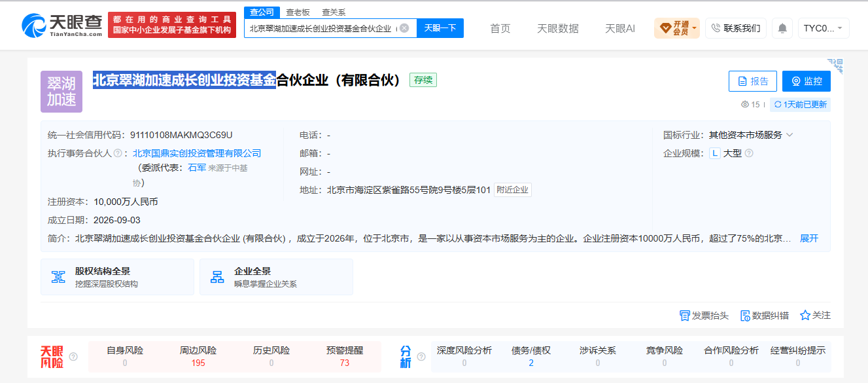Viewport: 868px width, 383px height.
Task: Open 深度风险分析 analysis item
Action: [x=464, y=357]
